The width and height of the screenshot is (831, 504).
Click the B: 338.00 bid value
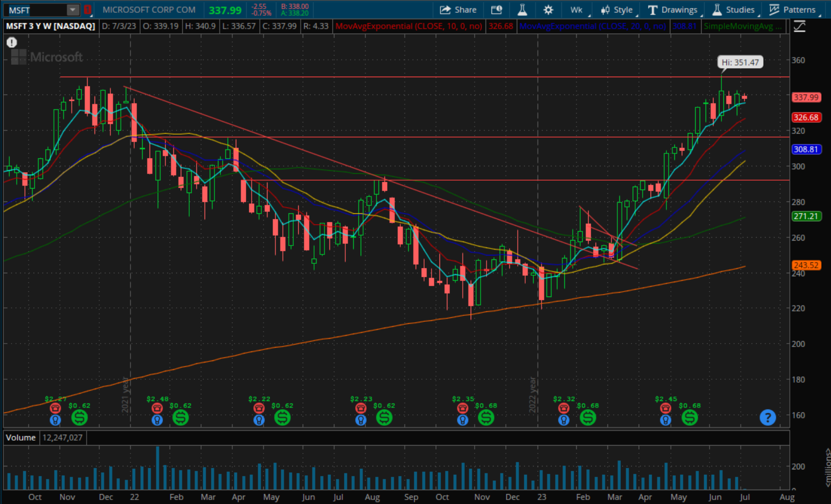coord(295,6)
